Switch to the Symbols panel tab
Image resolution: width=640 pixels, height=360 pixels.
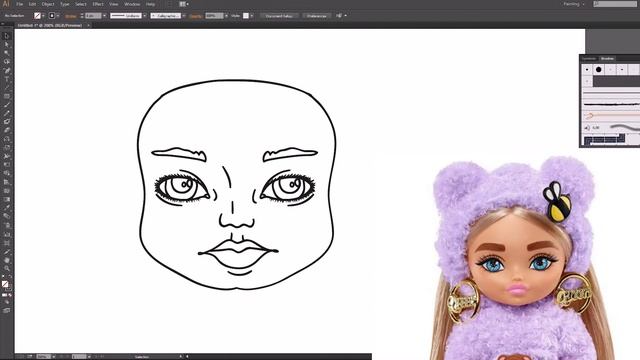coord(589,58)
